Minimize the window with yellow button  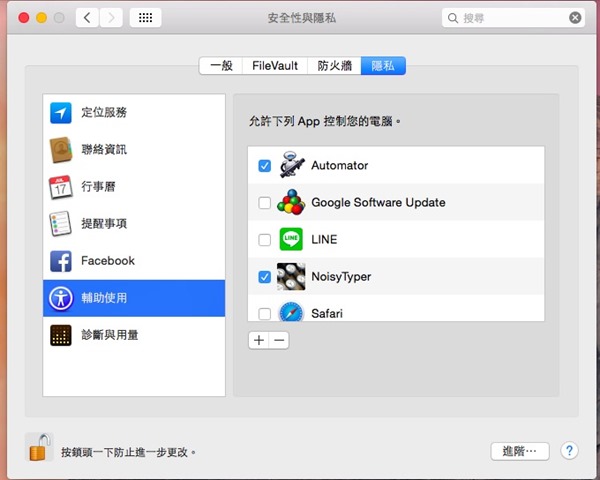(41, 18)
